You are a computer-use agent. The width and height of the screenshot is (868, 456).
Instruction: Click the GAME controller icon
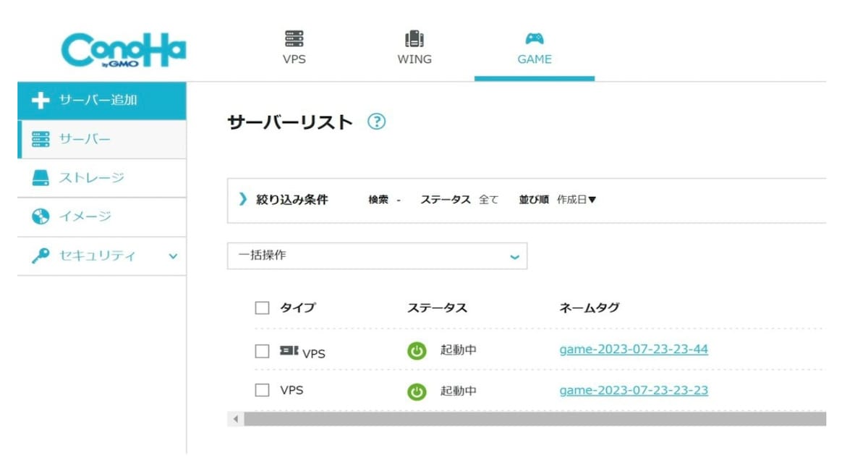(535, 38)
